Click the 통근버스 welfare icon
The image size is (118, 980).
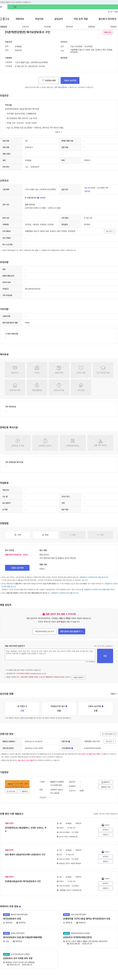[15, 370]
